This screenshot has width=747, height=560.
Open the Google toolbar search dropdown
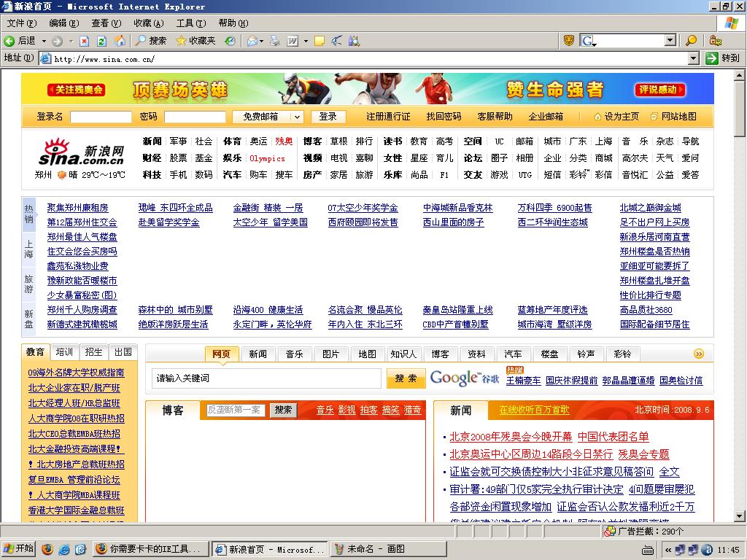pyautogui.click(x=670, y=41)
